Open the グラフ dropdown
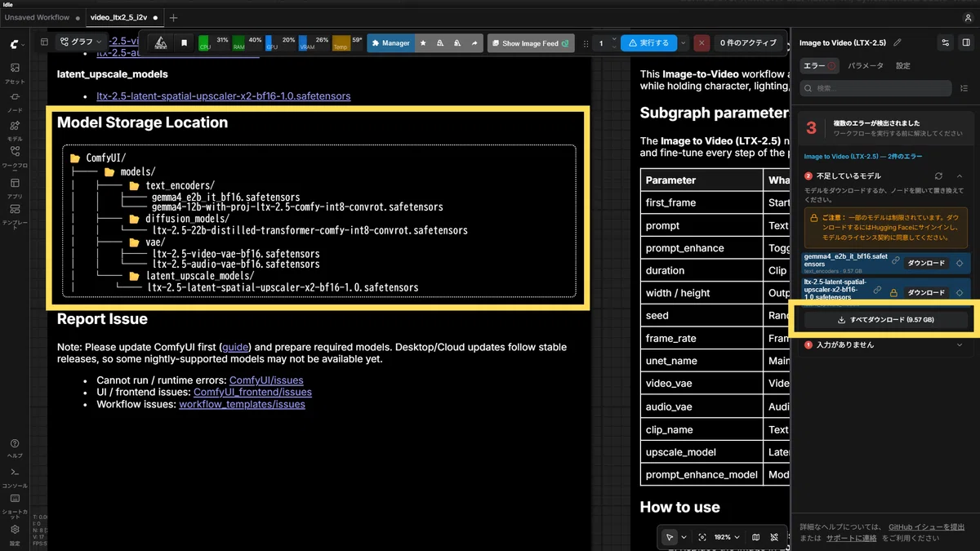The image size is (980, 551). 82,42
